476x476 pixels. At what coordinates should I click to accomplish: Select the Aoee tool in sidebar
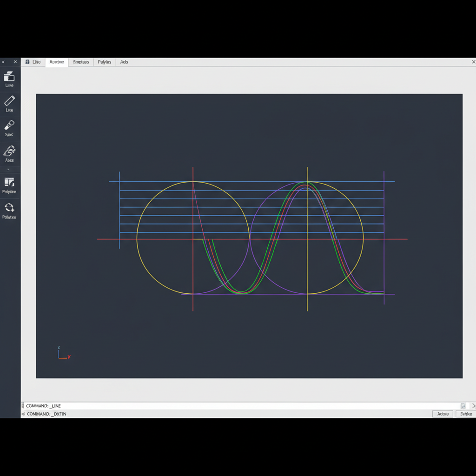tap(9, 154)
